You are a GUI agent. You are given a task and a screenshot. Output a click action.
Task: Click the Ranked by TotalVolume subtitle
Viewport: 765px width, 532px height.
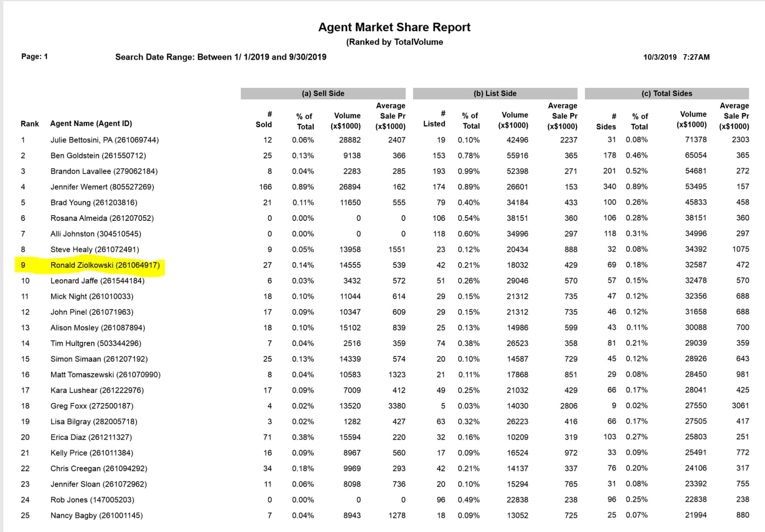click(394, 42)
